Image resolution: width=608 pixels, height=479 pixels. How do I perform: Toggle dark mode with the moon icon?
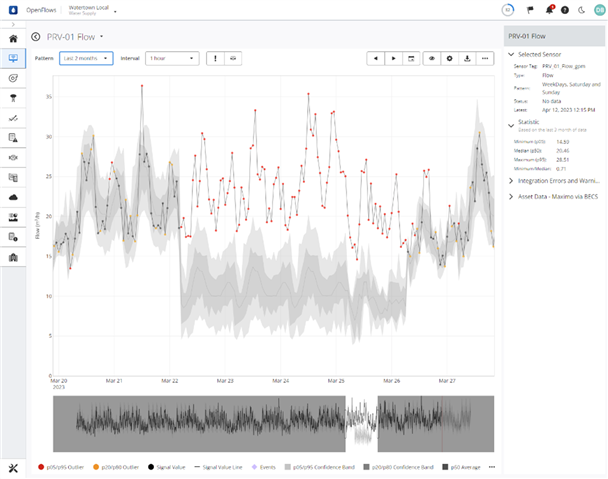[x=580, y=10]
